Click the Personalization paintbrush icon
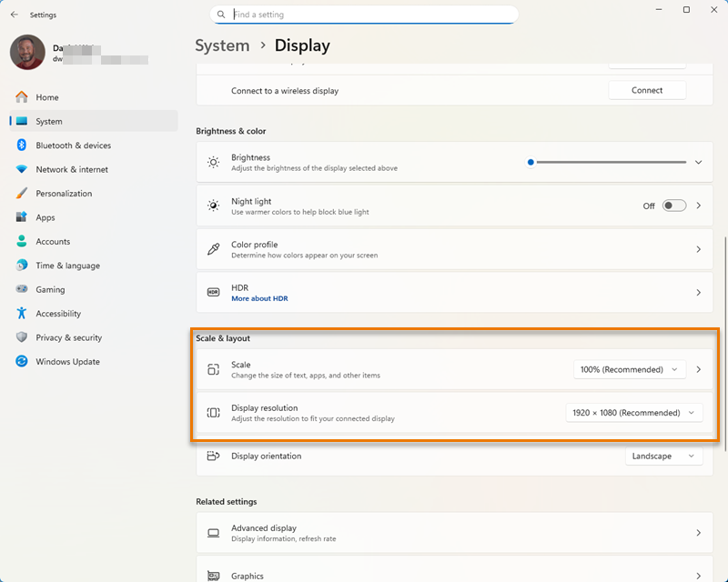 pos(21,193)
